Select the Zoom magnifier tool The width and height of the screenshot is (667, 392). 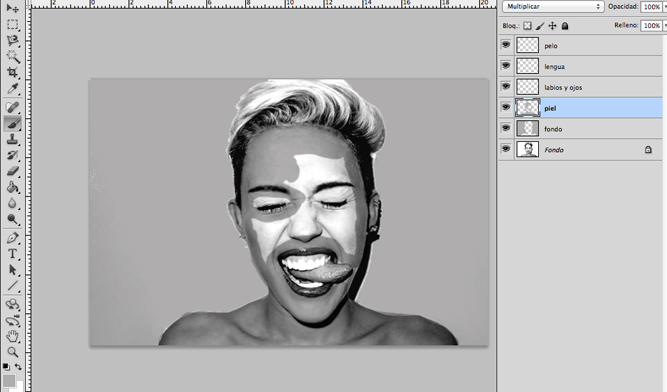click(x=12, y=352)
